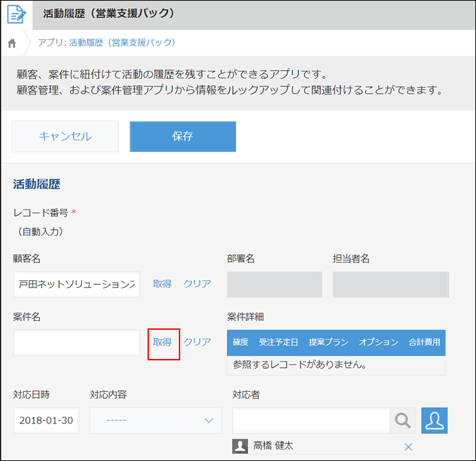Image resolution: width=476 pixels, height=461 pixels.
Task: Click the 合計費用 column header
Action: (x=424, y=342)
